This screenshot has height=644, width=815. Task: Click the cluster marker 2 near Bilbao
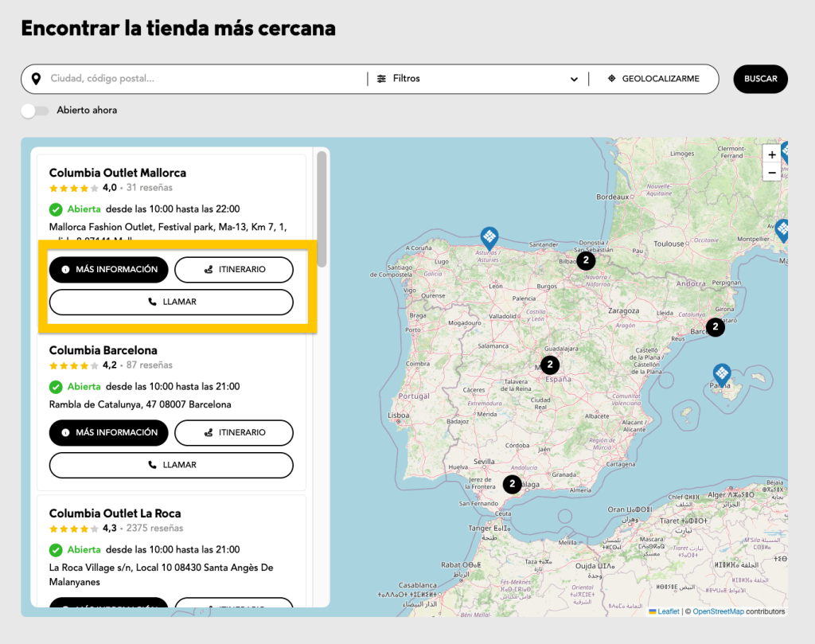pyautogui.click(x=586, y=260)
